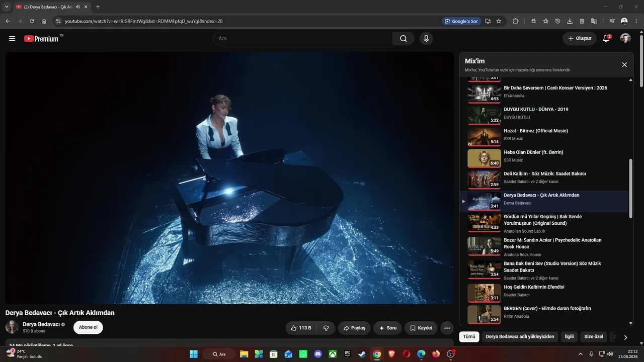Image resolution: width=644 pixels, height=362 pixels.
Task: Go to YouTube Premium home via logo
Action: click(x=41, y=38)
